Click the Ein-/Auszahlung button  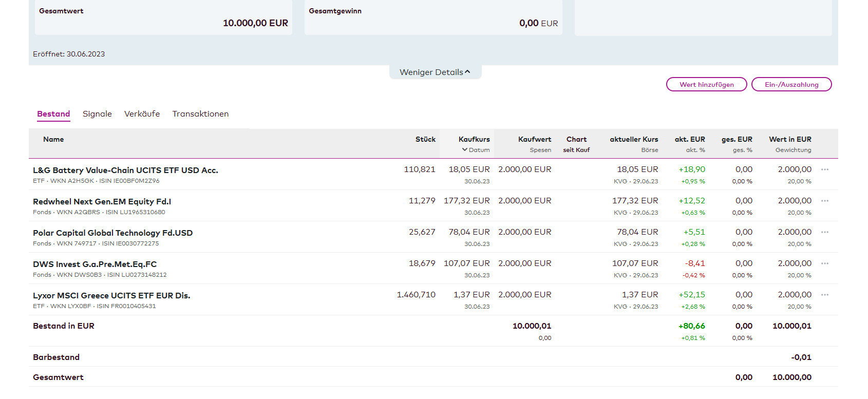coord(791,84)
